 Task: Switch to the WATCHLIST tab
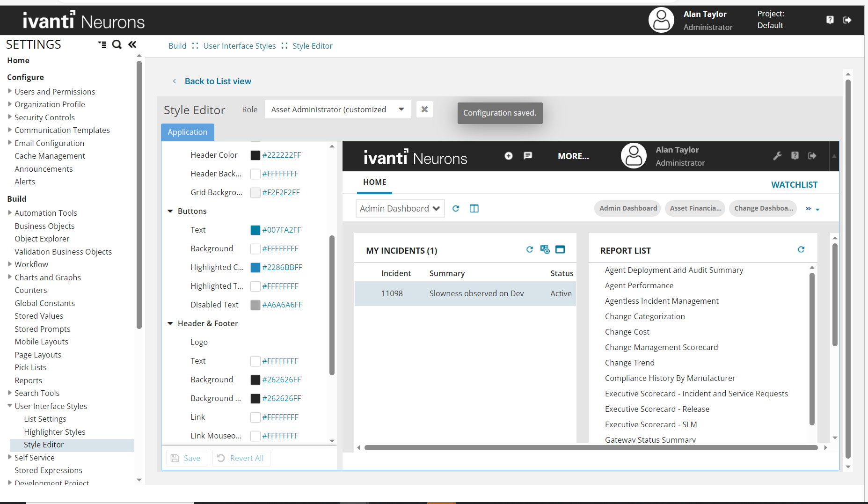tap(794, 185)
